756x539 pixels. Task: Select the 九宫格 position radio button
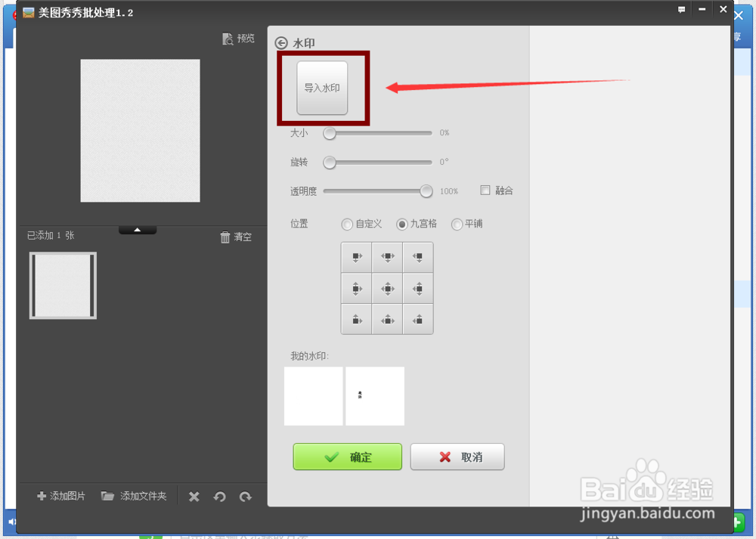point(401,225)
